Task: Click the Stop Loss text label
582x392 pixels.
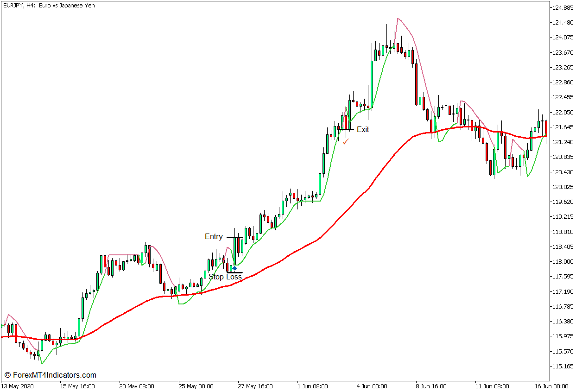Action: 226,276
